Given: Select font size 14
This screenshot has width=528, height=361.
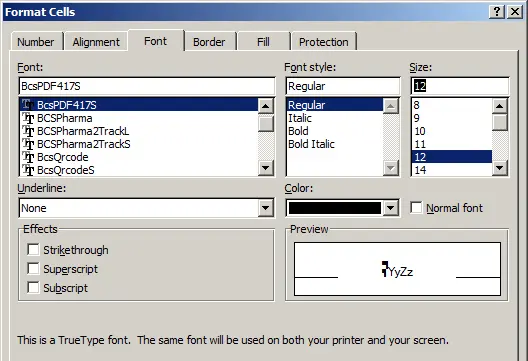Looking at the screenshot, I should coord(452,170).
